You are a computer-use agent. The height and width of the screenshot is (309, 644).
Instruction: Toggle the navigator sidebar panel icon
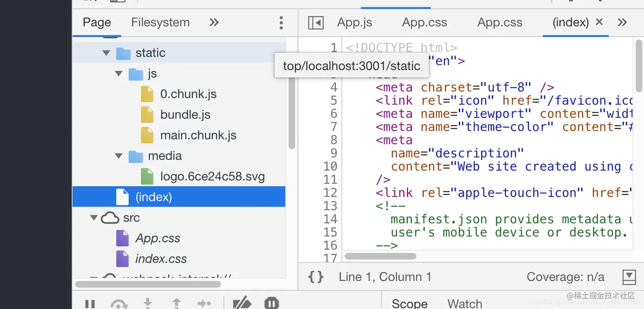point(316,23)
